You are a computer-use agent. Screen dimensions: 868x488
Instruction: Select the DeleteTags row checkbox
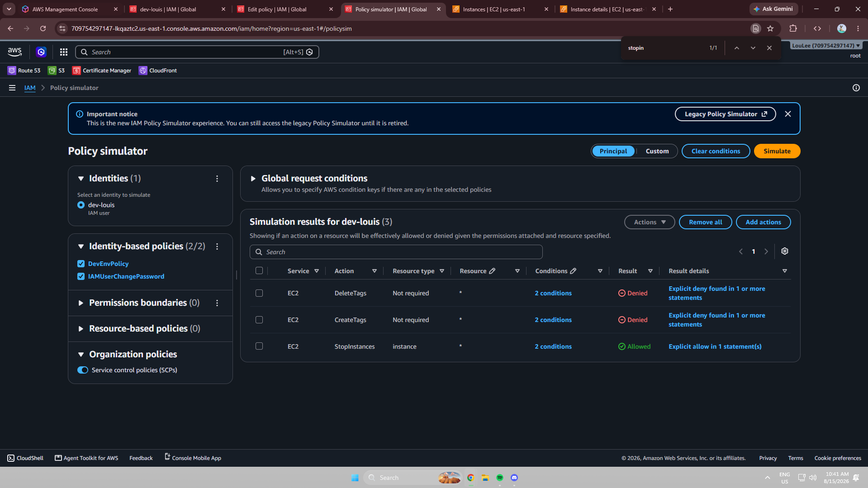pos(259,293)
